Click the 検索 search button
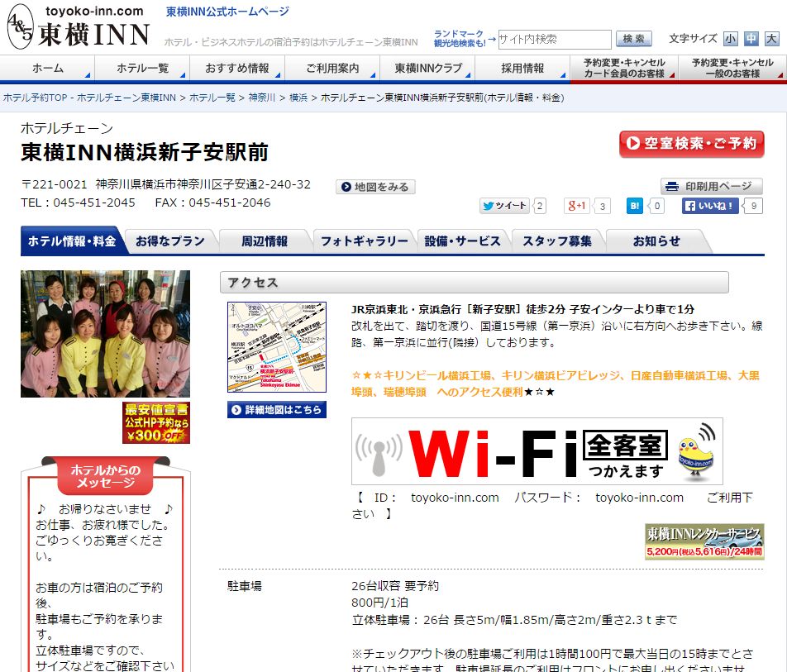The height and width of the screenshot is (672, 787). pos(634,39)
